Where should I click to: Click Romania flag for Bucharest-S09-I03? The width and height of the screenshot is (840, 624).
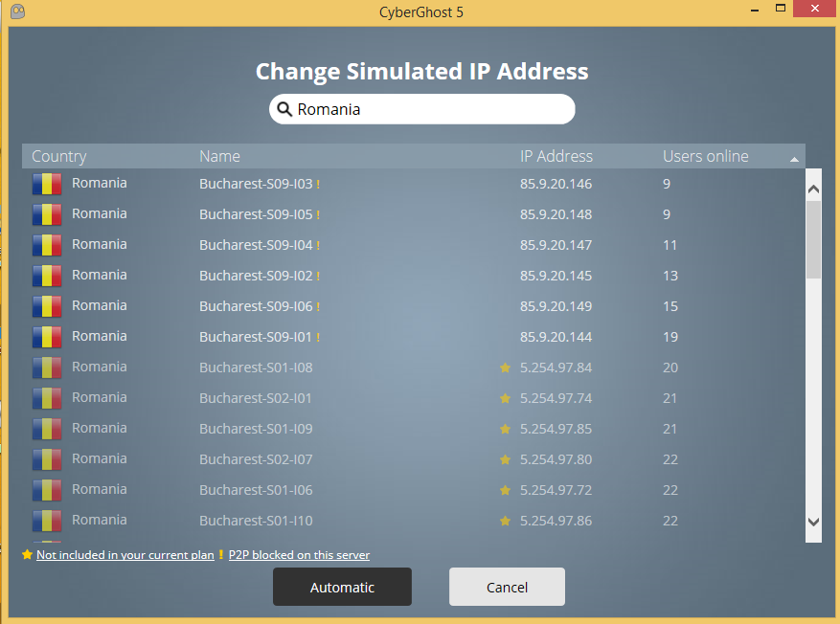click(47, 184)
